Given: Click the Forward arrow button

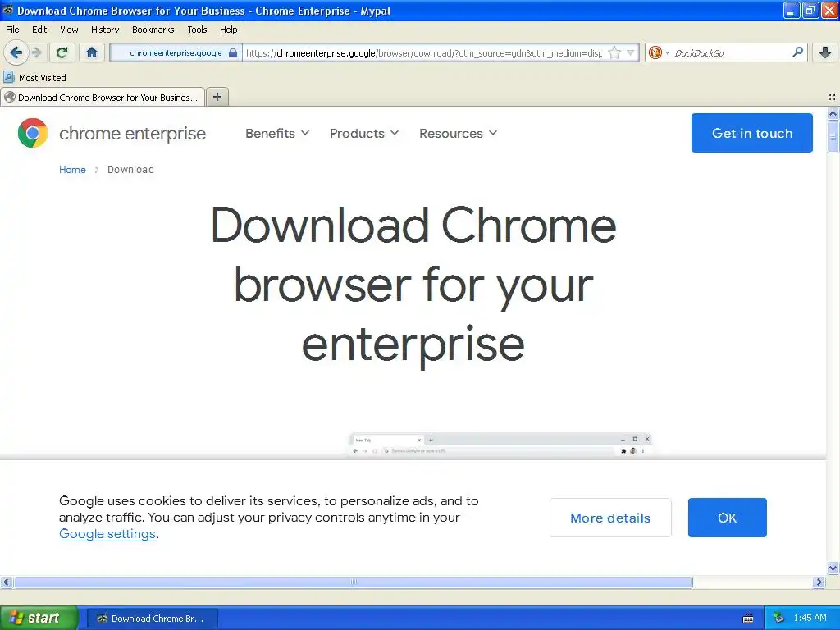Looking at the screenshot, I should (36, 52).
